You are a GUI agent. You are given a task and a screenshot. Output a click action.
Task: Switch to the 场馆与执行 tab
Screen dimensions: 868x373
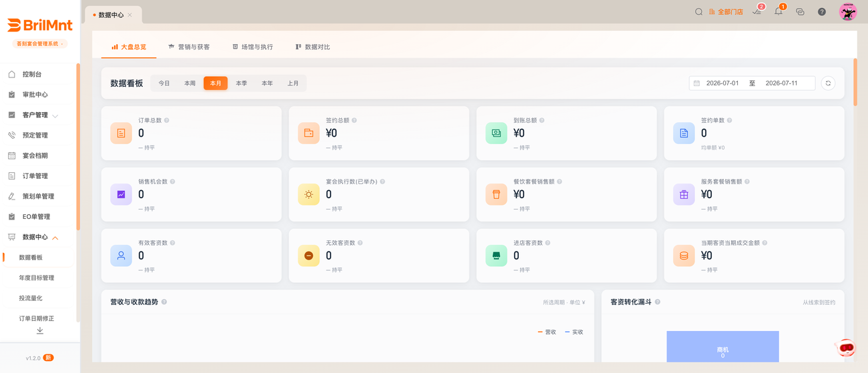[252, 47]
